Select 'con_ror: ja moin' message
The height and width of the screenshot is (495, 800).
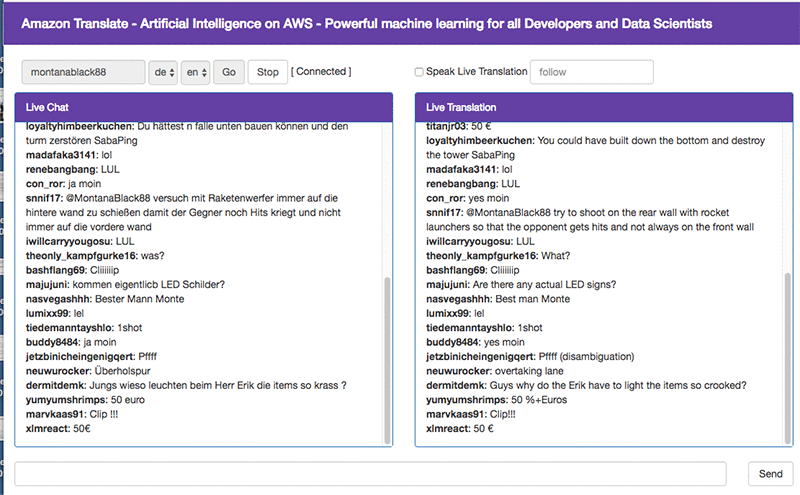[63, 183]
